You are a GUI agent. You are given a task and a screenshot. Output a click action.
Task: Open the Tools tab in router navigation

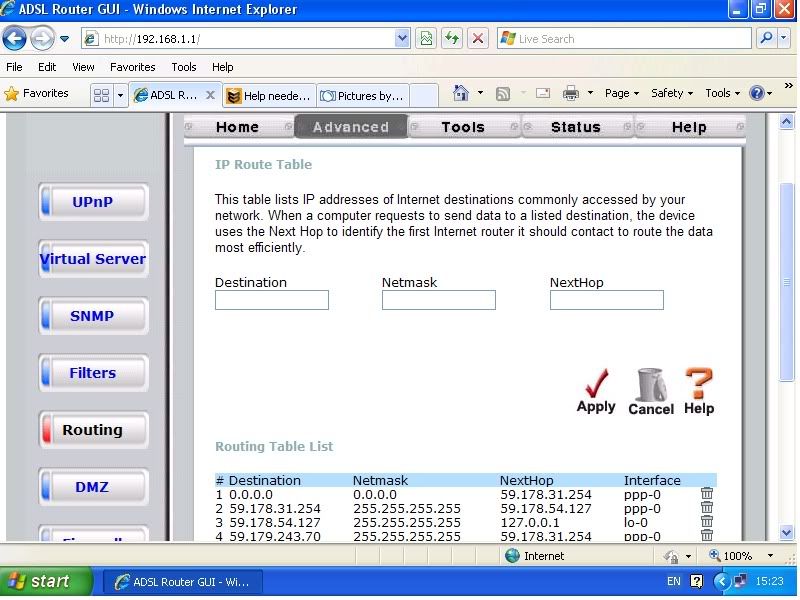coord(462,127)
